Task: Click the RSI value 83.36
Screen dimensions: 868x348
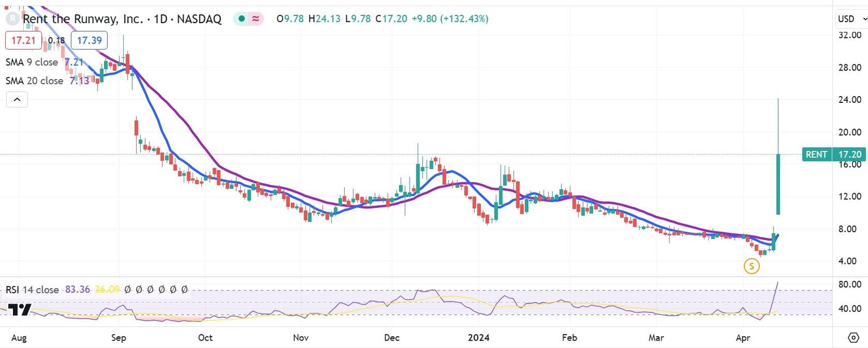Action: pos(78,290)
